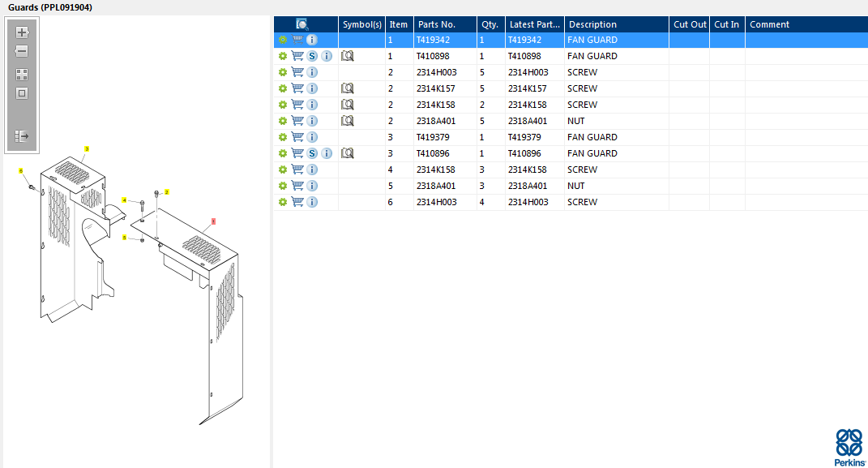
Task: Click the red callout label 1 on diagram
Action: (213, 221)
